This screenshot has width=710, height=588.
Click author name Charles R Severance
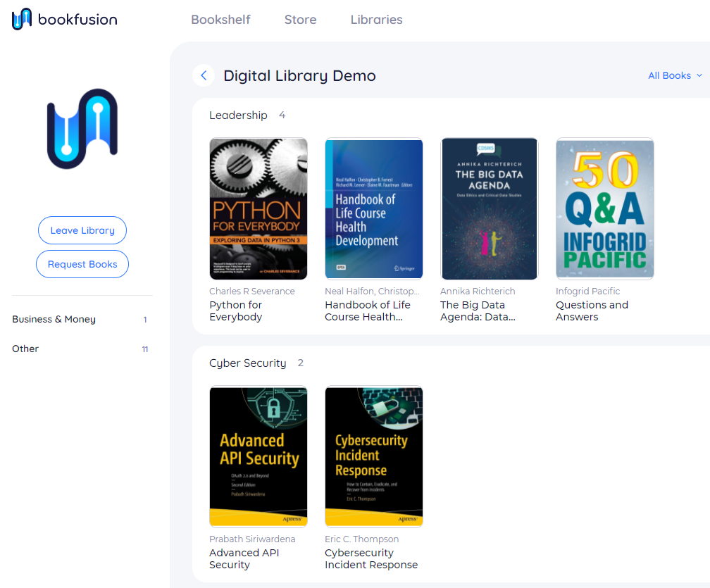click(251, 291)
